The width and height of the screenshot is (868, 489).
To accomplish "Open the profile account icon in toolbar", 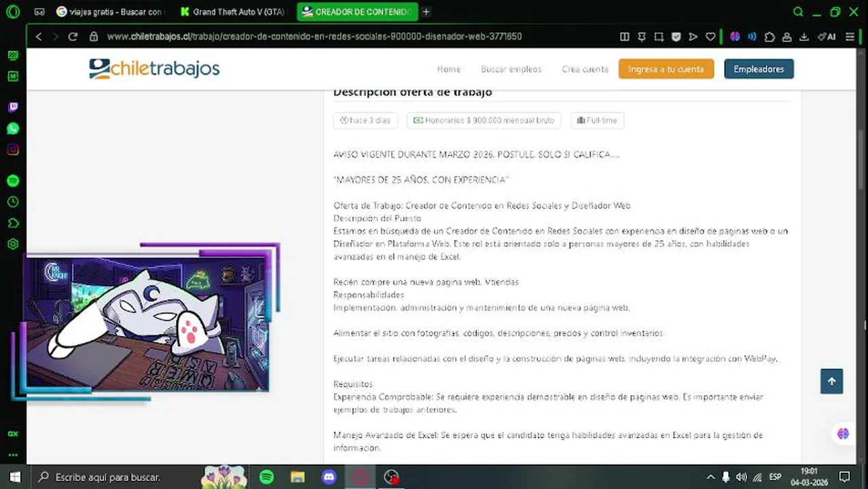I will pos(786,37).
